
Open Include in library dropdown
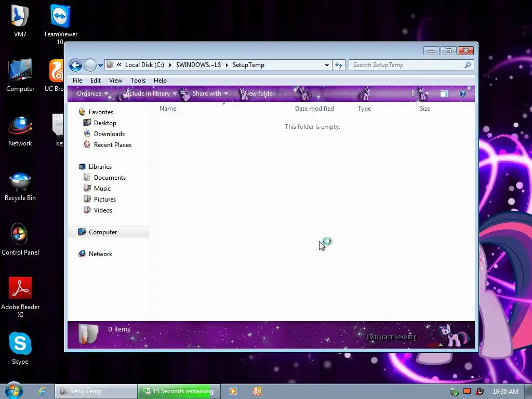pyautogui.click(x=150, y=94)
